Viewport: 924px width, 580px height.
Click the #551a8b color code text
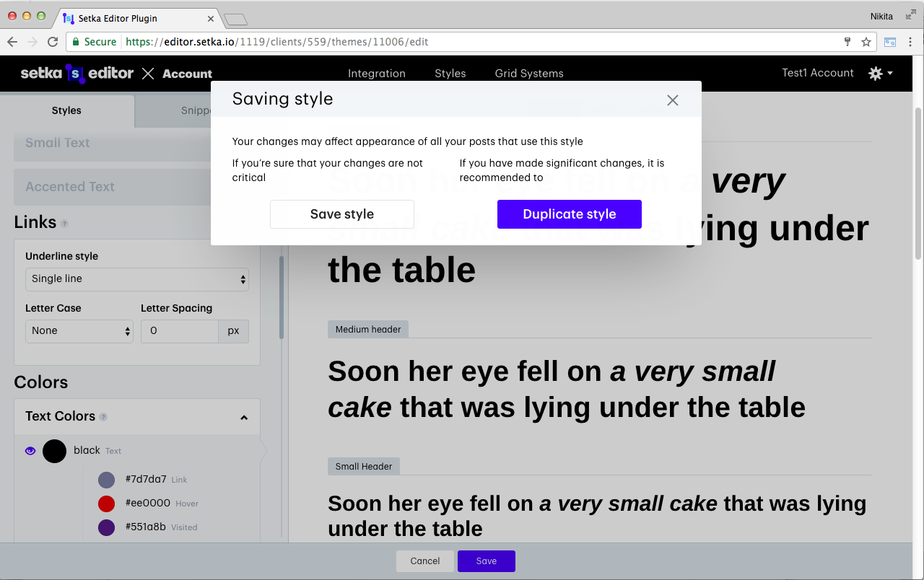pyautogui.click(x=146, y=527)
